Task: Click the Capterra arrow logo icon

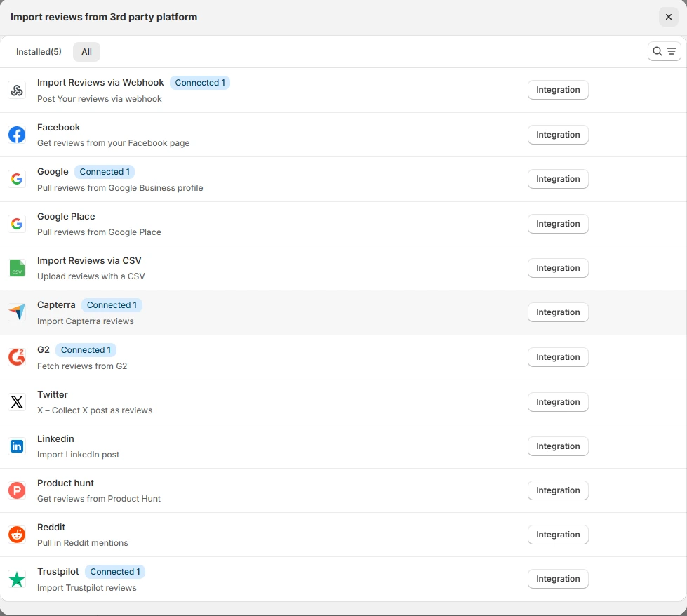Action: pyautogui.click(x=17, y=312)
